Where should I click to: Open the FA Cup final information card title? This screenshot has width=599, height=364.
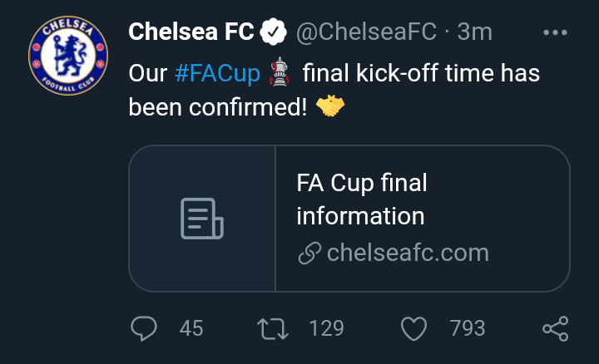[x=361, y=199]
